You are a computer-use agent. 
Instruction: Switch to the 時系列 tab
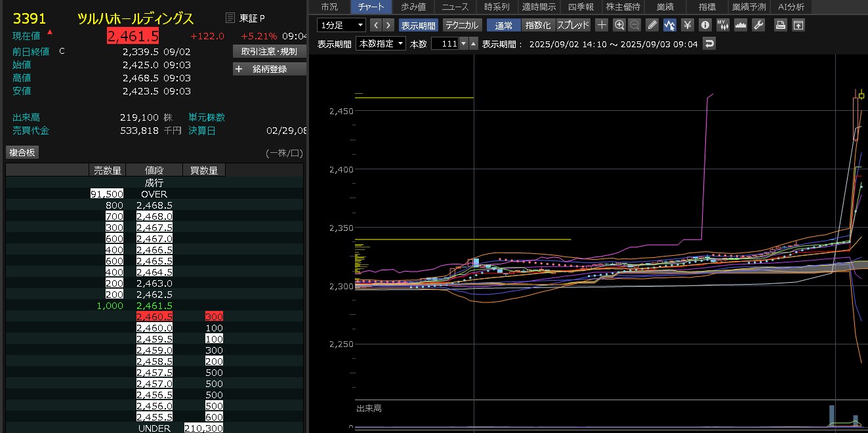[497, 7]
